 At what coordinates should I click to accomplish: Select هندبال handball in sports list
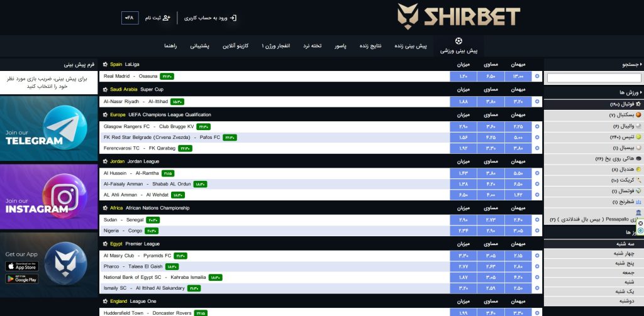point(594,169)
